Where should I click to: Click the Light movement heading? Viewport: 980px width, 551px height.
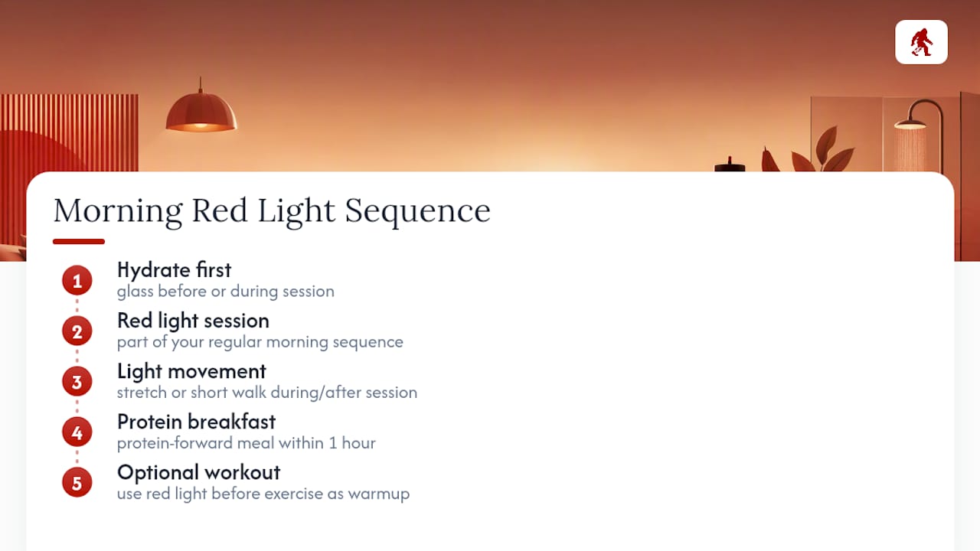click(191, 371)
